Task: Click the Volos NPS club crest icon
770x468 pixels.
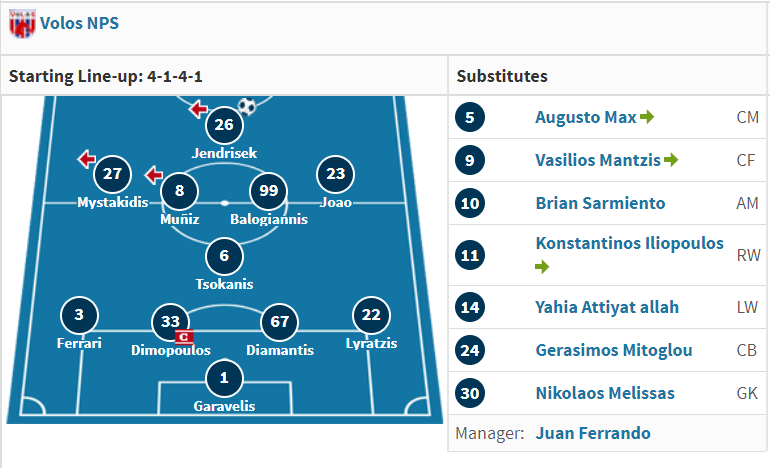Action: coord(23,23)
